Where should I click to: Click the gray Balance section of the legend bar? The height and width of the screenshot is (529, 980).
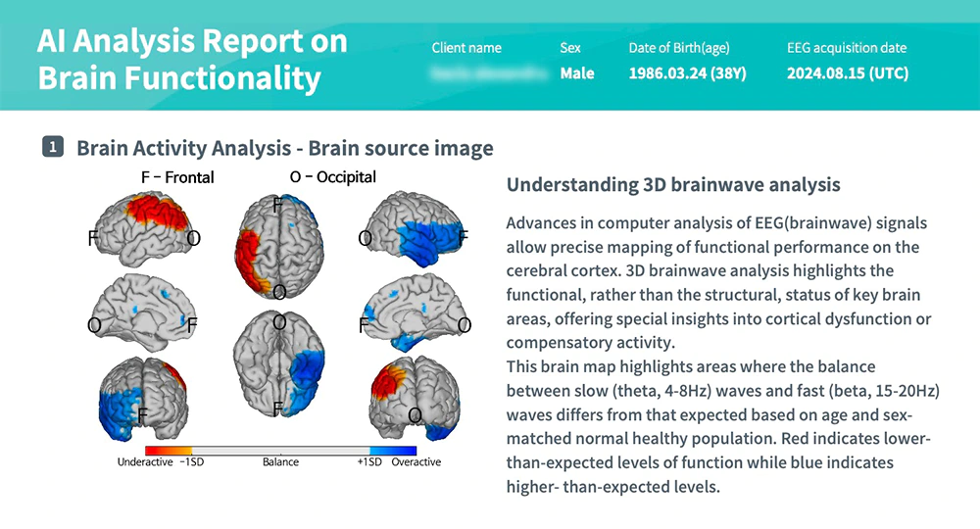[x=279, y=449]
